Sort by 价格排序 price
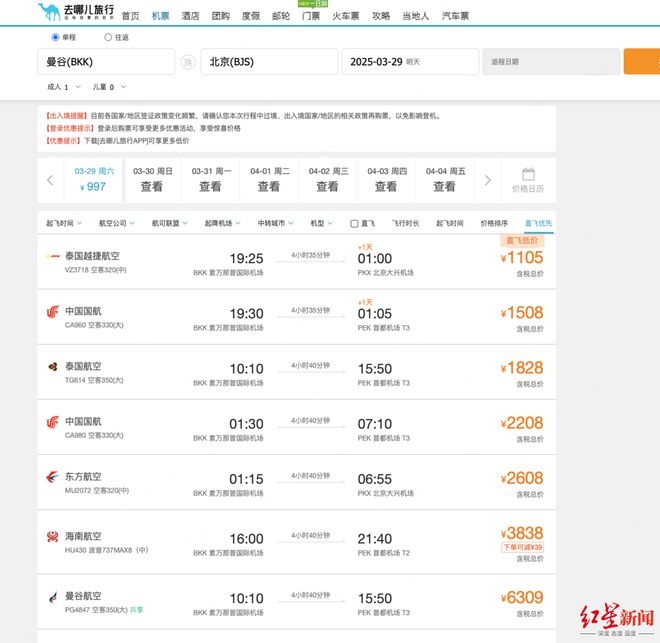 (x=494, y=223)
